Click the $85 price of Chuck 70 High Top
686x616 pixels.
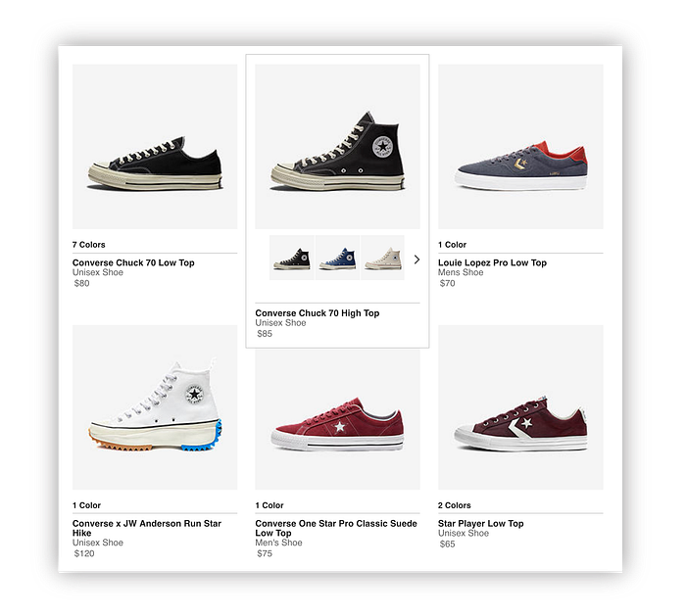click(265, 334)
